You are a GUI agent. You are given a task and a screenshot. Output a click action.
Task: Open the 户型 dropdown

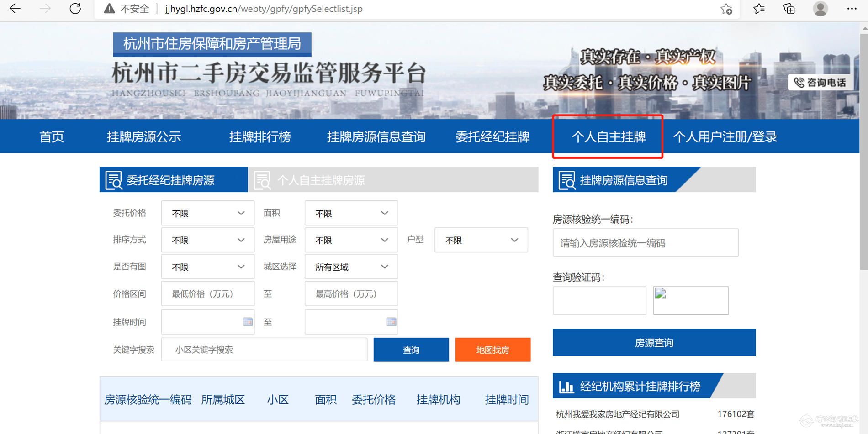click(481, 240)
